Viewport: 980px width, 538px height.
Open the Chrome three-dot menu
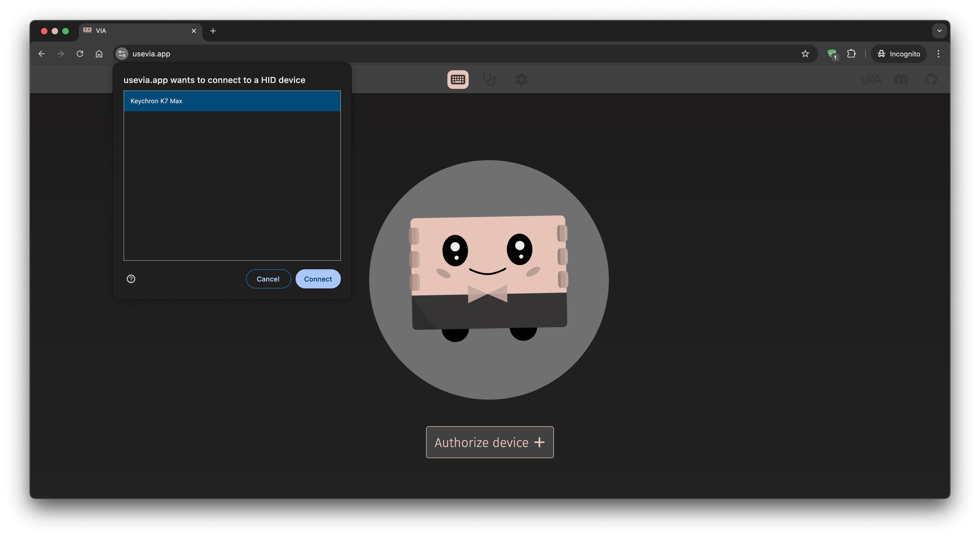pyautogui.click(x=938, y=53)
